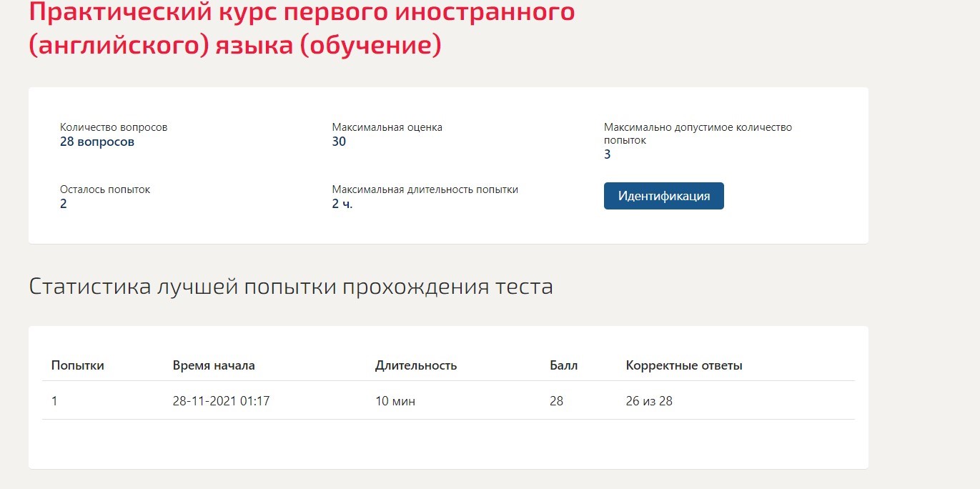Viewport: 980px width, 489px height.
Task: Click the Попытки column header
Action: [78, 365]
